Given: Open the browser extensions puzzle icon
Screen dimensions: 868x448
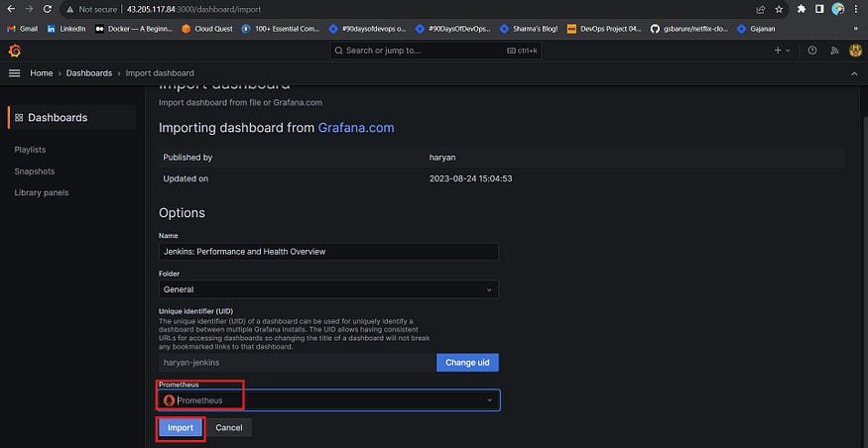Looking at the screenshot, I should 801,9.
